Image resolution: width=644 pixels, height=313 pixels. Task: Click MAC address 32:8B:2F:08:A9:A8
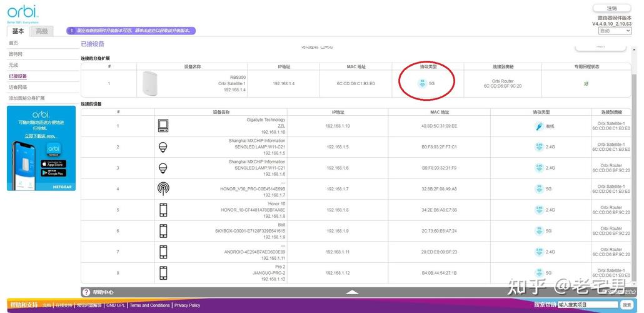coord(440,189)
